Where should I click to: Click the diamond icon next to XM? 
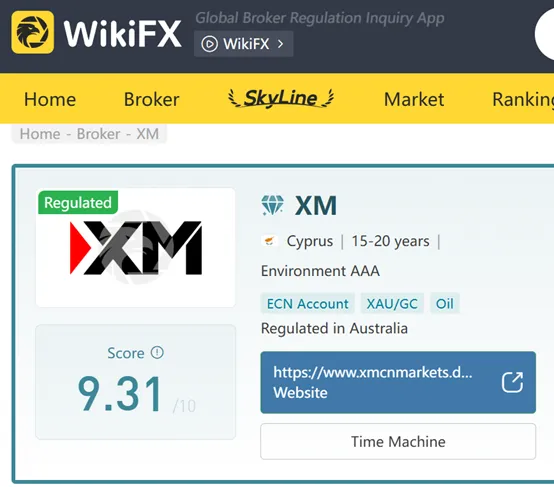tap(272, 205)
